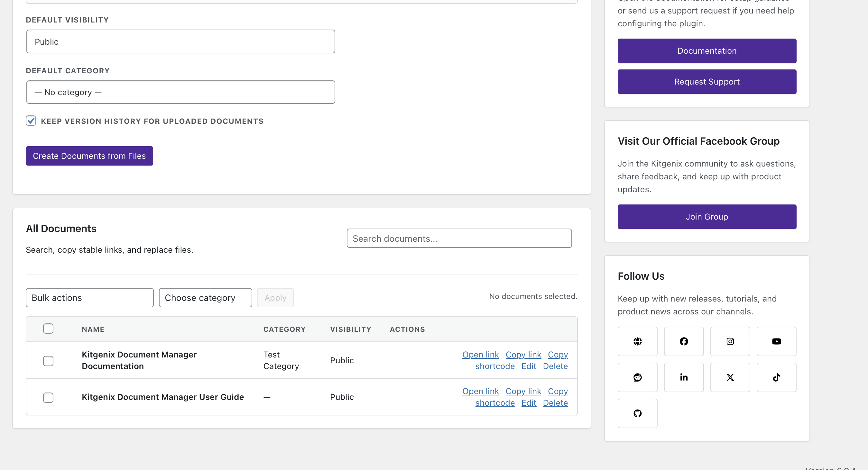Image resolution: width=868 pixels, height=470 pixels.
Task: Select the Kitgenix Document Manager User Guide checkbox
Action: tap(48, 398)
